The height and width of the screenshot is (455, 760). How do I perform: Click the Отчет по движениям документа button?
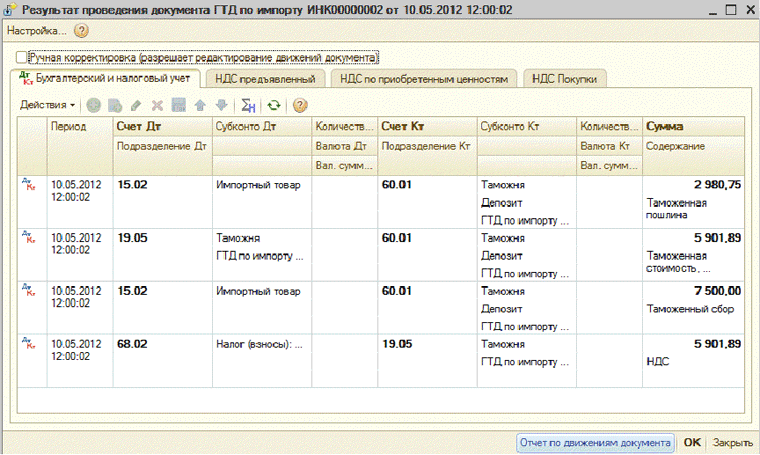[596, 442]
